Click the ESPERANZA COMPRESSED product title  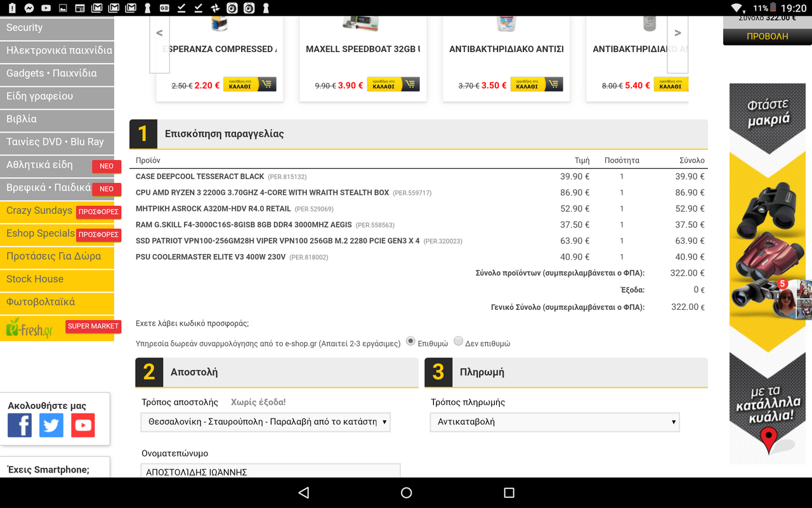pyautogui.click(x=219, y=49)
